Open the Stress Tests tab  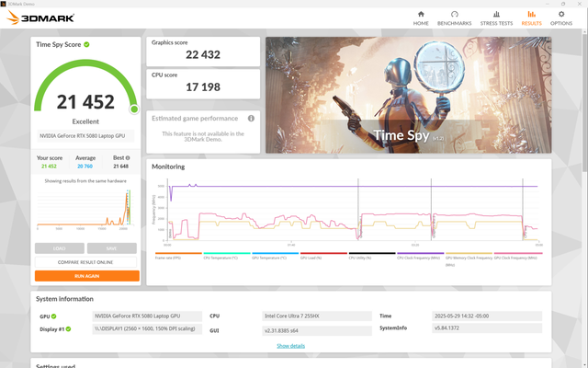pyautogui.click(x=496, y=18)
